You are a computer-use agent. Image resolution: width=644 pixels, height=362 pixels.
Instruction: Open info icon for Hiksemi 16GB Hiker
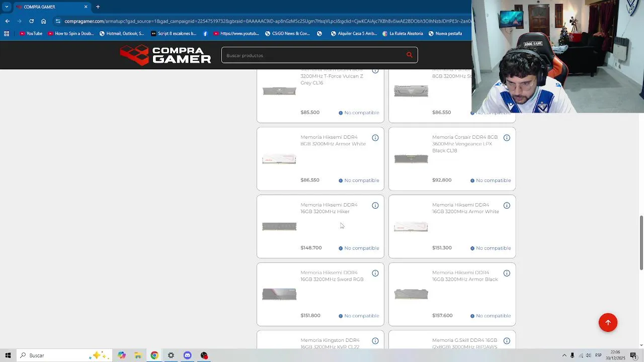pos(375,206)
